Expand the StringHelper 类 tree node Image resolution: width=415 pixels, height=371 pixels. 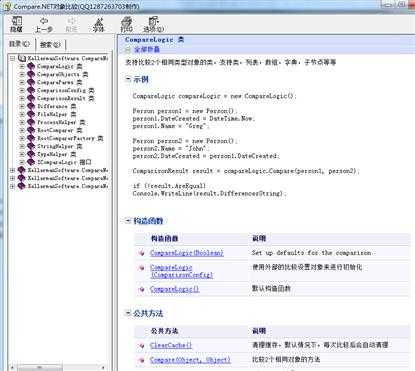point(22,146)
